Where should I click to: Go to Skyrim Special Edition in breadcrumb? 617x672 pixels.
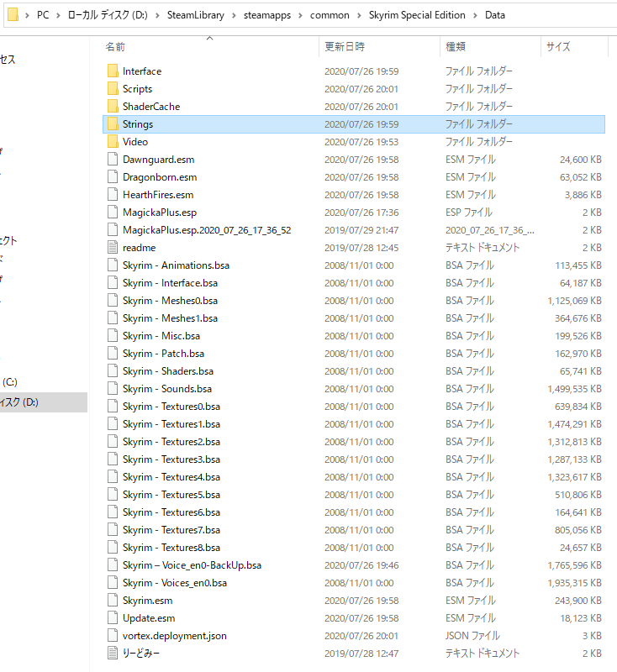point(417,15)
